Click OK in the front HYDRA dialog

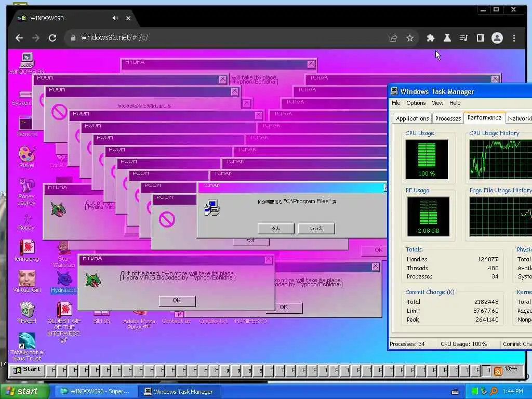point(177,301)
